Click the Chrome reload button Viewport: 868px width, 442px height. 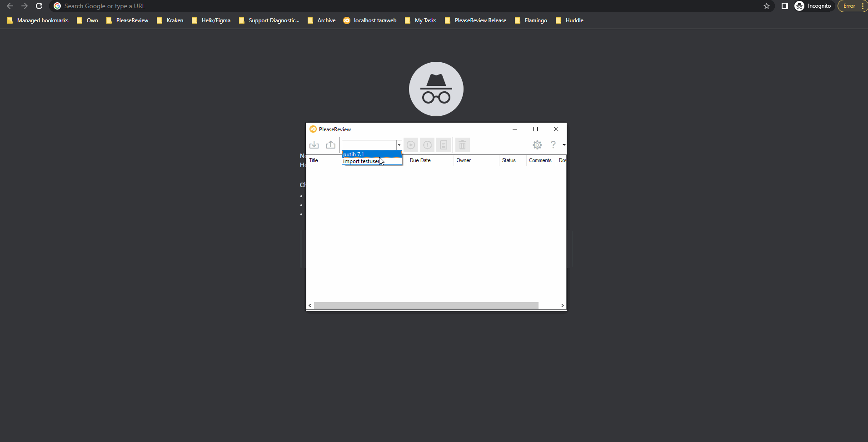[x=39, y=6]
